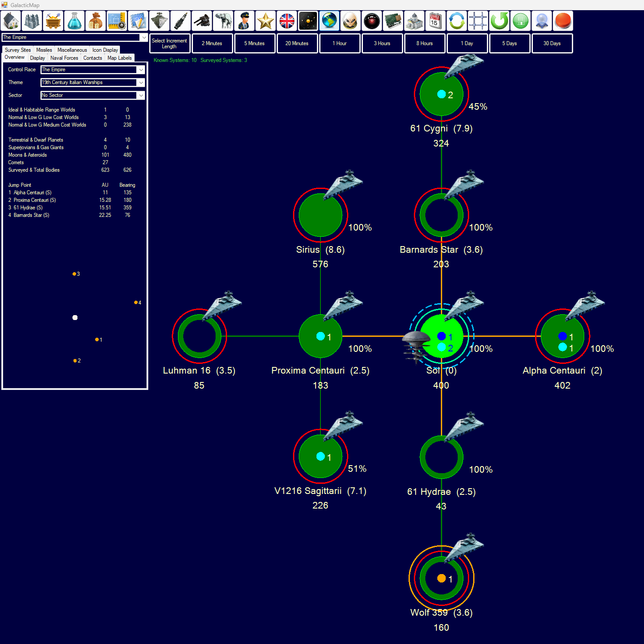
Task: Click the green circular arrow icon
Action: tap(499, 21)
